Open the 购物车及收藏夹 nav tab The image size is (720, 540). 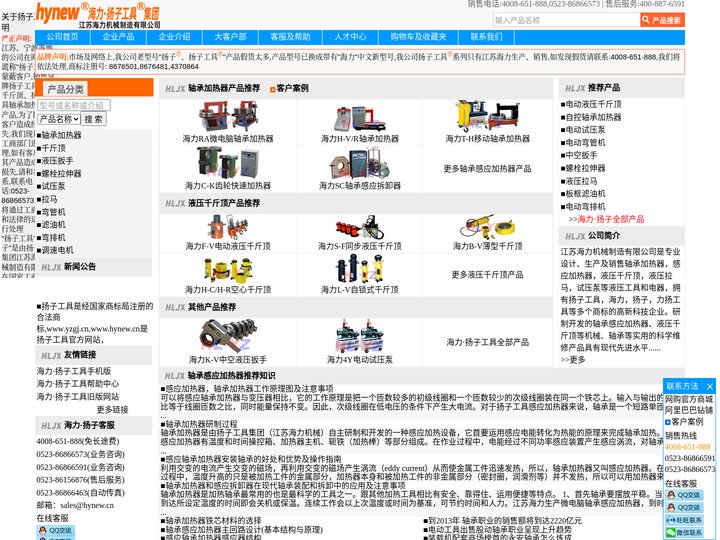(418, 37)
